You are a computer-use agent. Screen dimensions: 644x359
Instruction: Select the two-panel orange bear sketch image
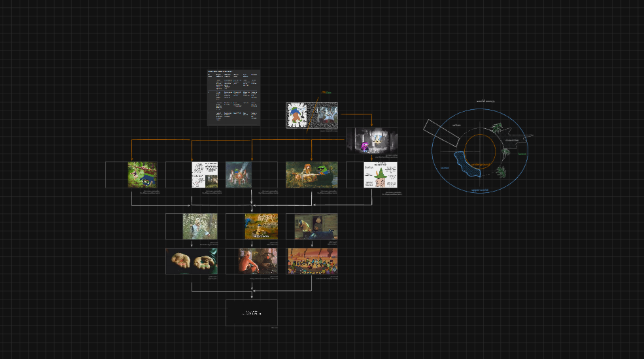tap(312, 116)
